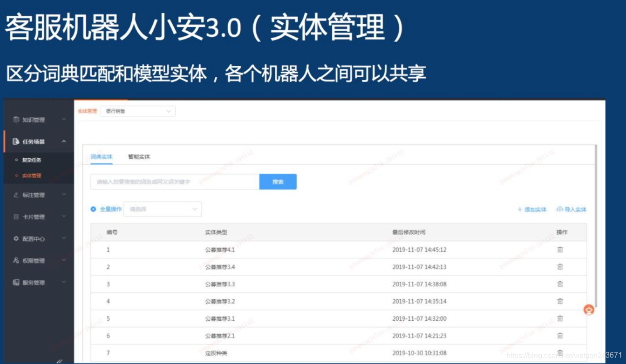Click row number 7 cell
The width and height of the screenshot is (626, 364).
tap(108, 353)
